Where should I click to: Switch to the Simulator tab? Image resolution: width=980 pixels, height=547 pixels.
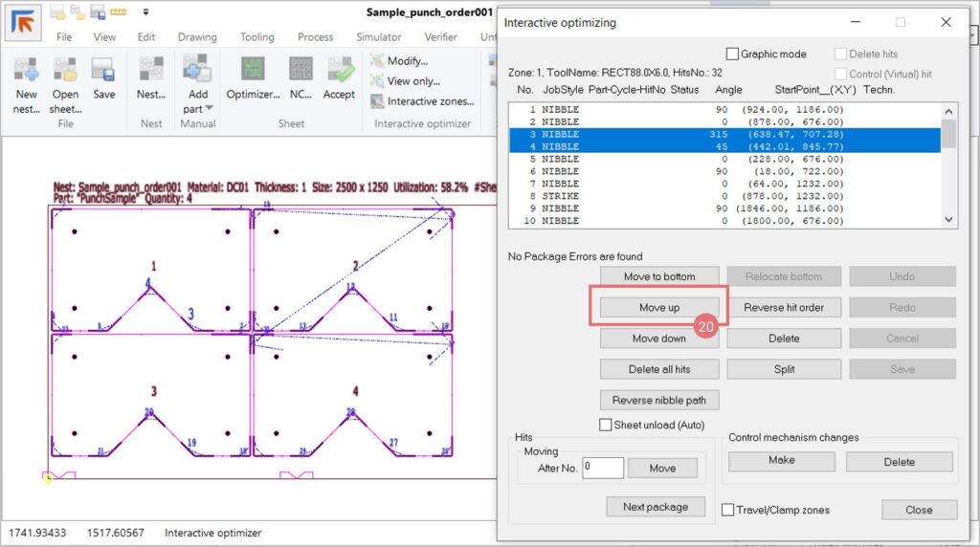(379, 37)
